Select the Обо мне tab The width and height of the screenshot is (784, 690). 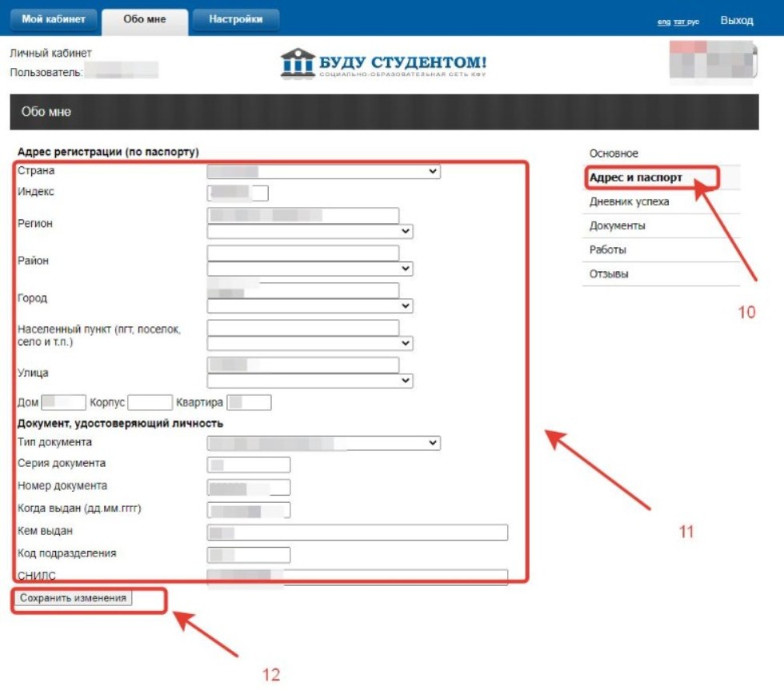pos(145,20)
